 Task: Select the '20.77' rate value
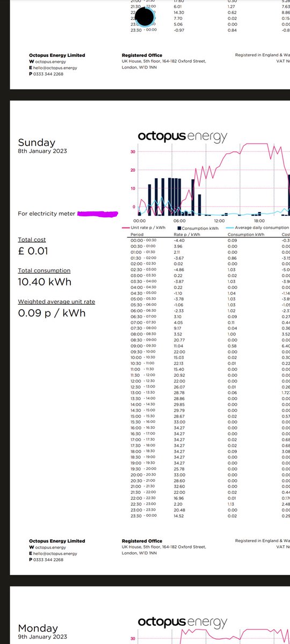click(x=179, y=341)
